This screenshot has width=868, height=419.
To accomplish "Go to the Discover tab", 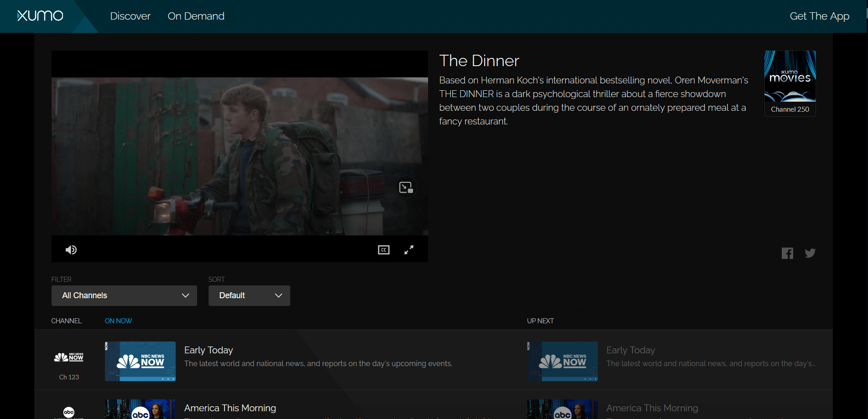I will 130,16.
